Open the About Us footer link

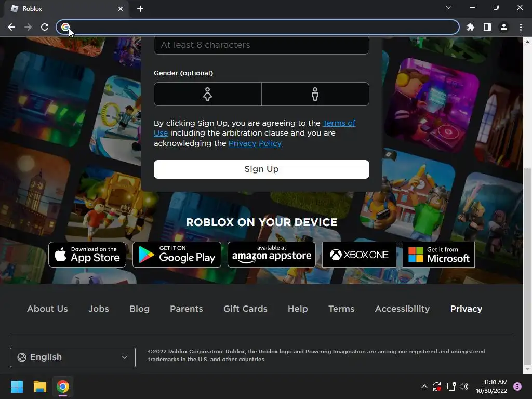coord(47,309)
